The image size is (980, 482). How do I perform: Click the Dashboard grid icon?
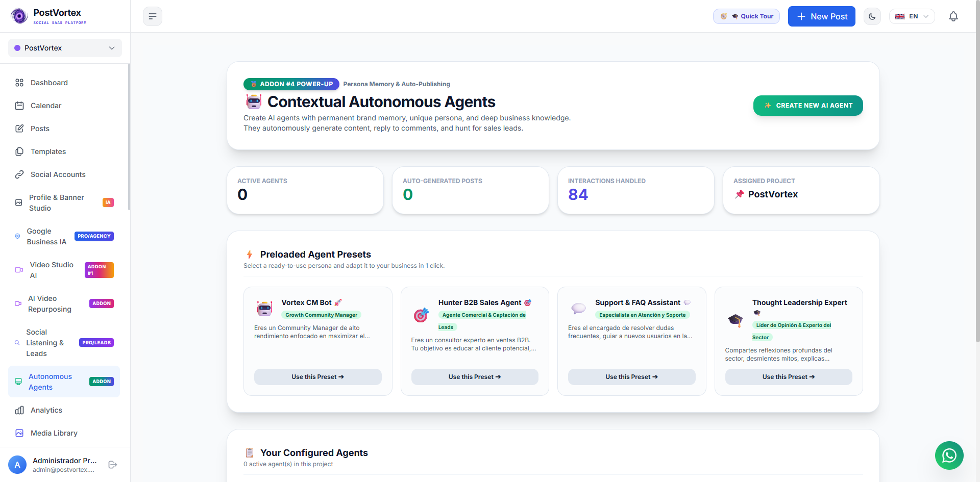(19, 83)
